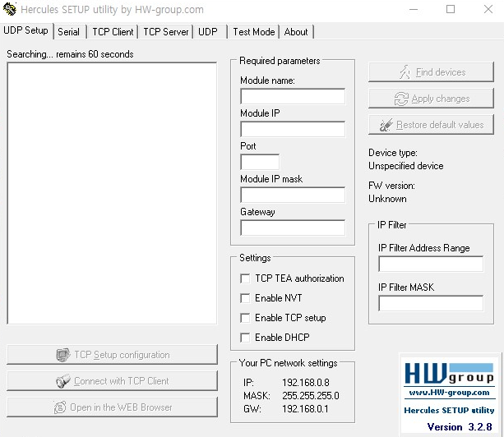
Task: Enable TCP TEA authorization checkbox
Action: 245,278
